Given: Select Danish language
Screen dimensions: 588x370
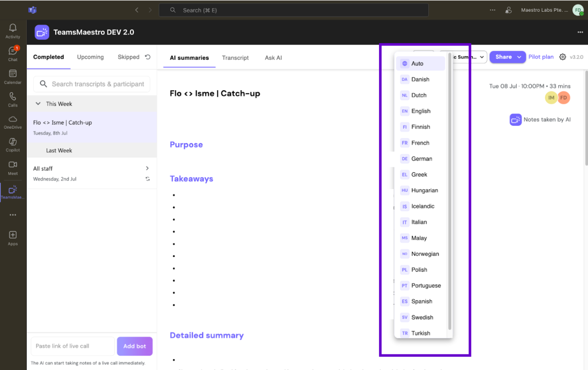Looking at the screenshot, I should [421, 79].
